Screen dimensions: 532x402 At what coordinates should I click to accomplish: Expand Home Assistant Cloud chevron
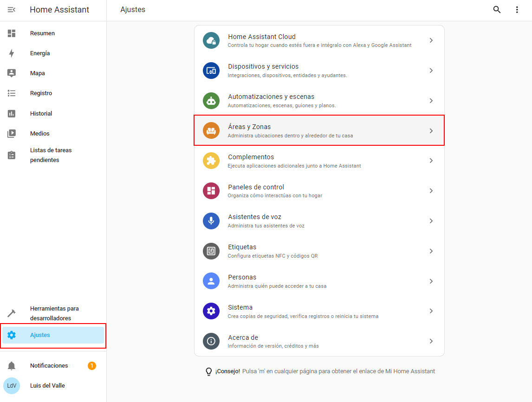431,40
